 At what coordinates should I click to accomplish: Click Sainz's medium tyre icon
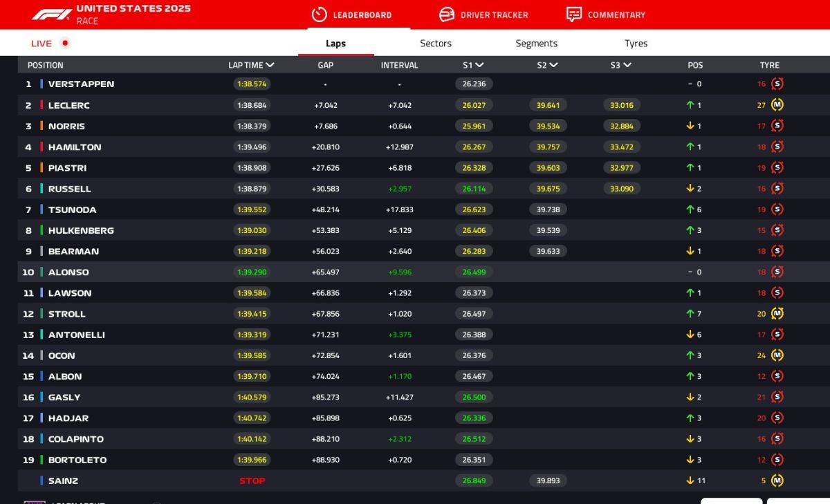(777, 480)
